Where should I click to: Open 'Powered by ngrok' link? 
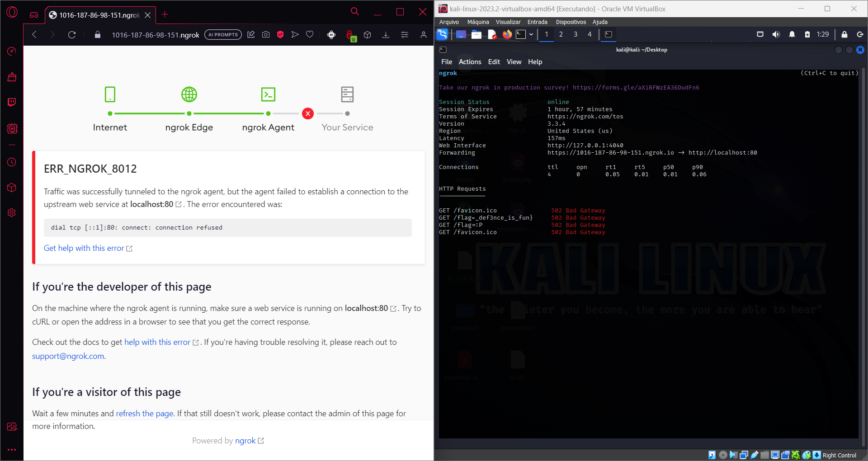point(249,441)
